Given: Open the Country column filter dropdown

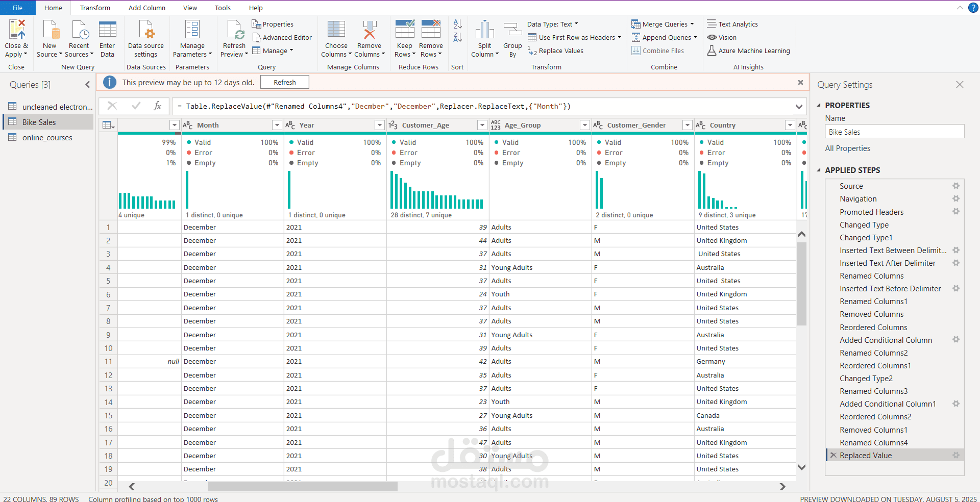Looking at the screenshot, I should click(790, 125).
